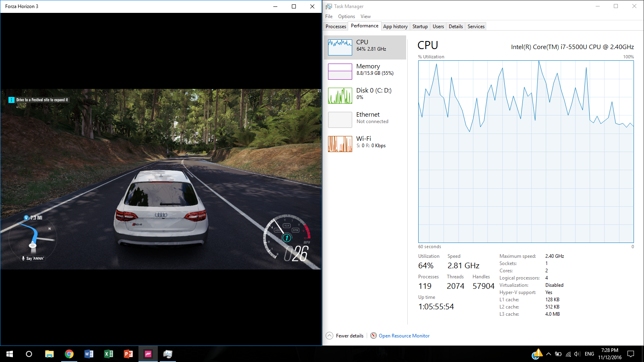644x362 pixels.
Task: Open the File menu in Task Manager
Action: (329, 16)
